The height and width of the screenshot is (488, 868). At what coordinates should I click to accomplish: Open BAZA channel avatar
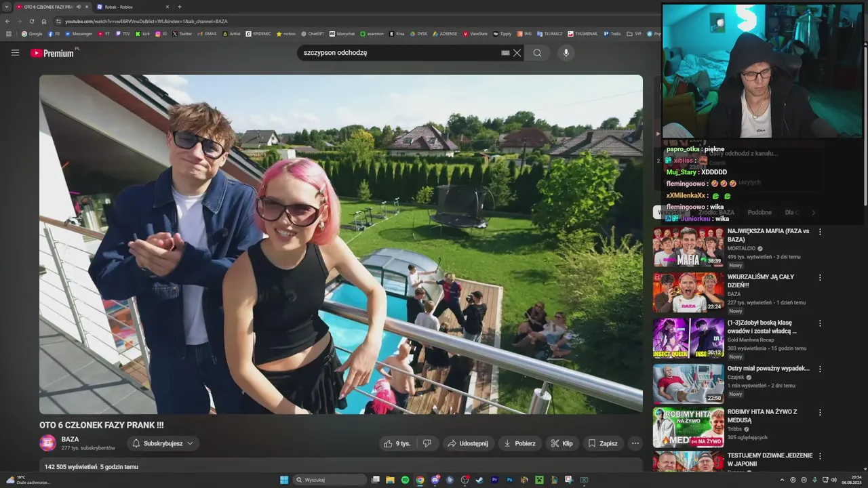[x=48, y=443]
